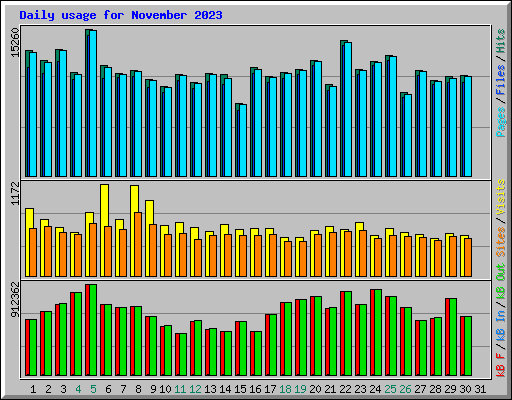
Task: Click day label 8 on x-axis
Action: point(138,389)
